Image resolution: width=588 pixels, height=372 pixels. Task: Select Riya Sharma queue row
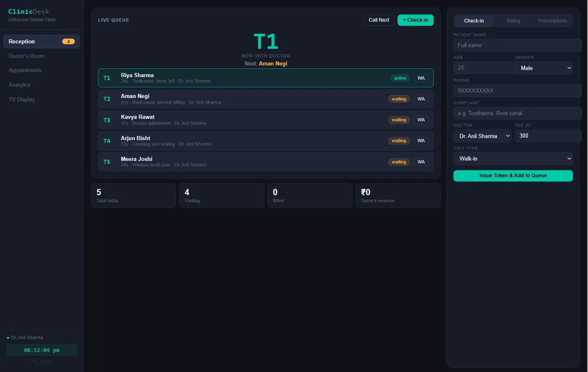266,78
